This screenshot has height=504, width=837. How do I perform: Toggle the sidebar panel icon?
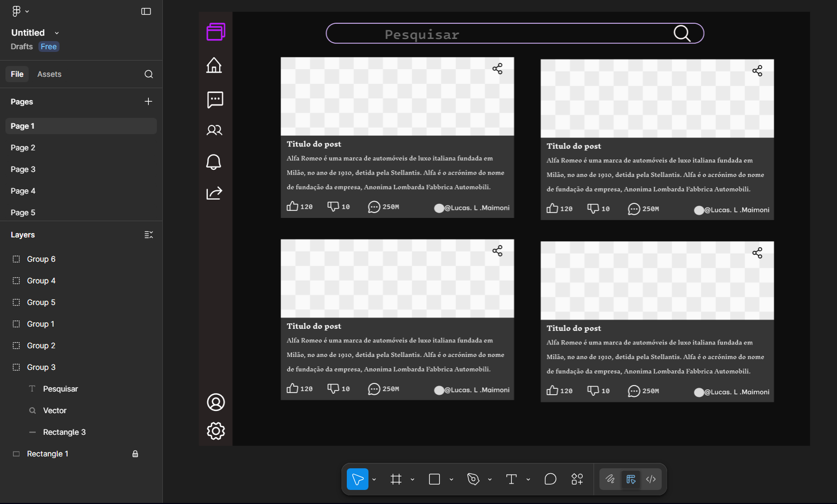click(x=146, y=11)
